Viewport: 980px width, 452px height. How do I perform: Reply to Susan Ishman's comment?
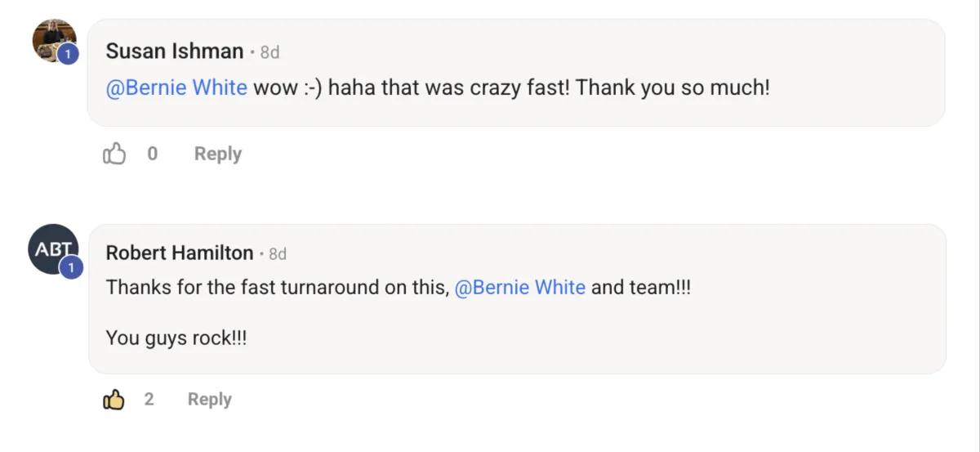click(218, 154)
